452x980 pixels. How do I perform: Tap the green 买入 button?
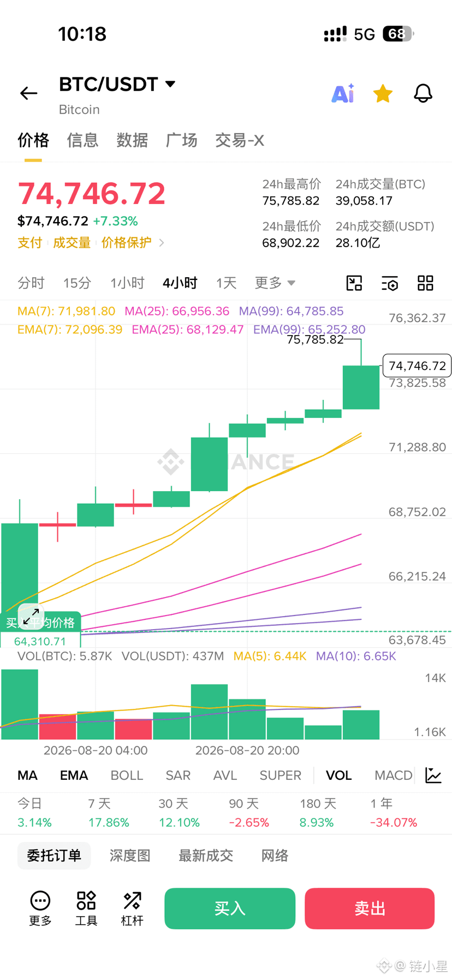pyautogui.click(x=230, y=909)
